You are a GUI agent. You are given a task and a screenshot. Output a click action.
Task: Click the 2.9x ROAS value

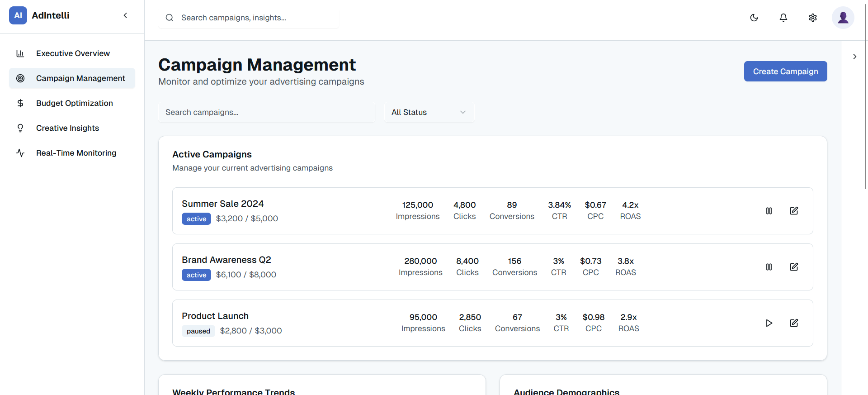tap(628, 317)
